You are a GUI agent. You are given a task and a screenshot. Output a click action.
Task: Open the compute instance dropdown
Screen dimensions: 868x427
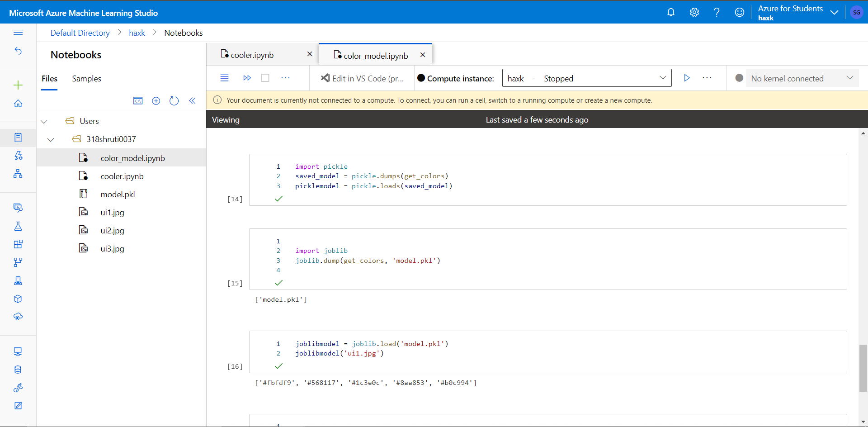coord(587,78)
